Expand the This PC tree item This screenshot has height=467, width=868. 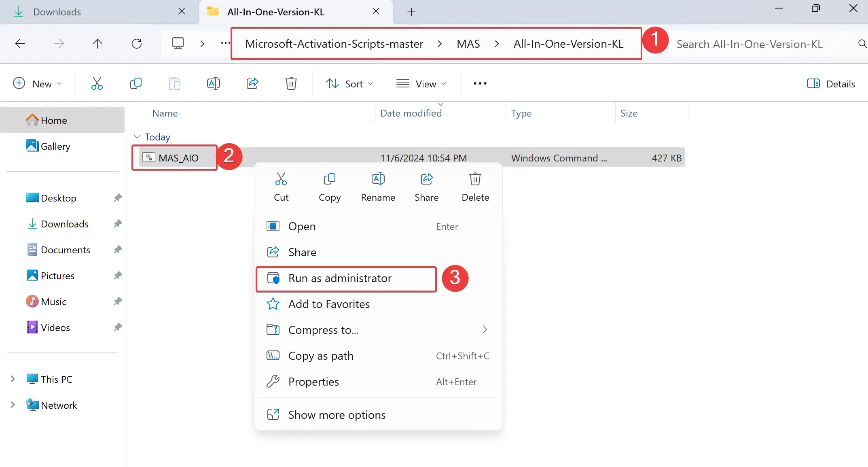[x=12, y=379]
